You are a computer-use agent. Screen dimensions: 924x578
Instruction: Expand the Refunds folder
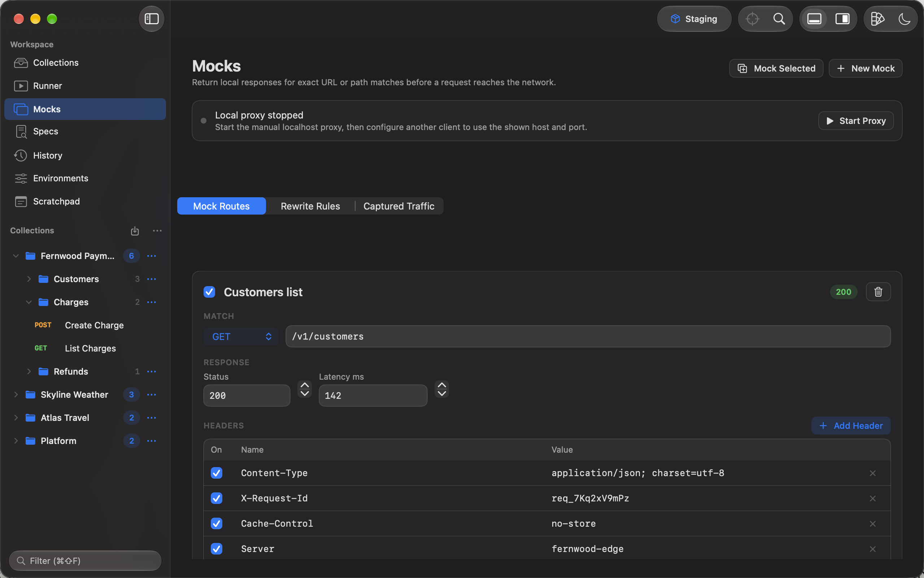[29, 371]
